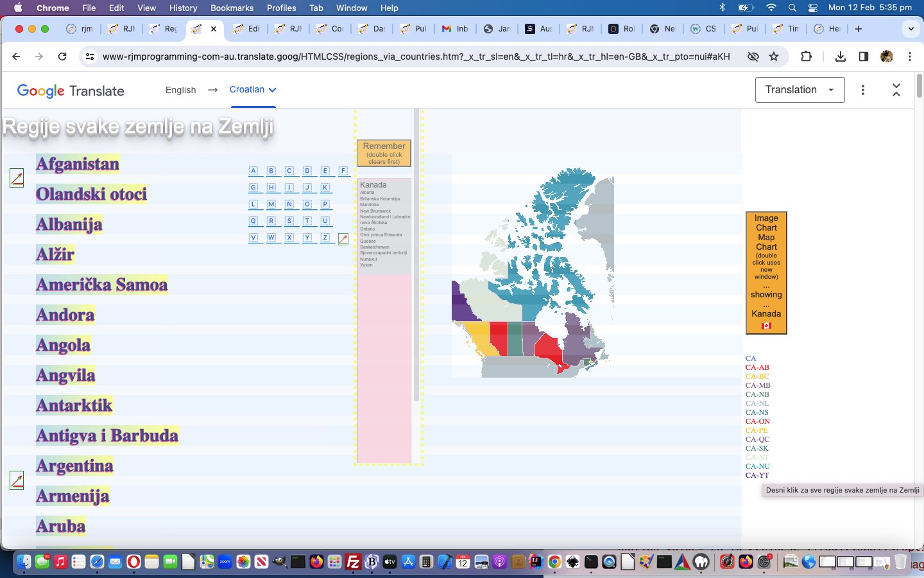View site information icon in address bar
The image size is (924, 578).
[x=90, y=57]
